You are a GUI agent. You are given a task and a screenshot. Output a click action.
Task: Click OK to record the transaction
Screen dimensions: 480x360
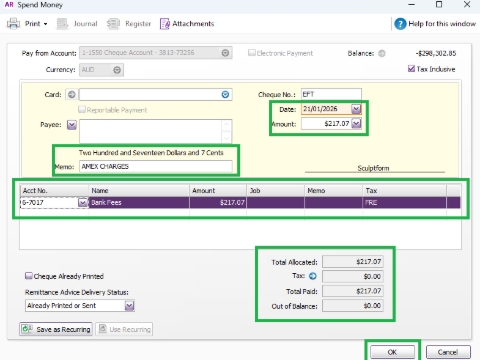click(x=392, y=352)
